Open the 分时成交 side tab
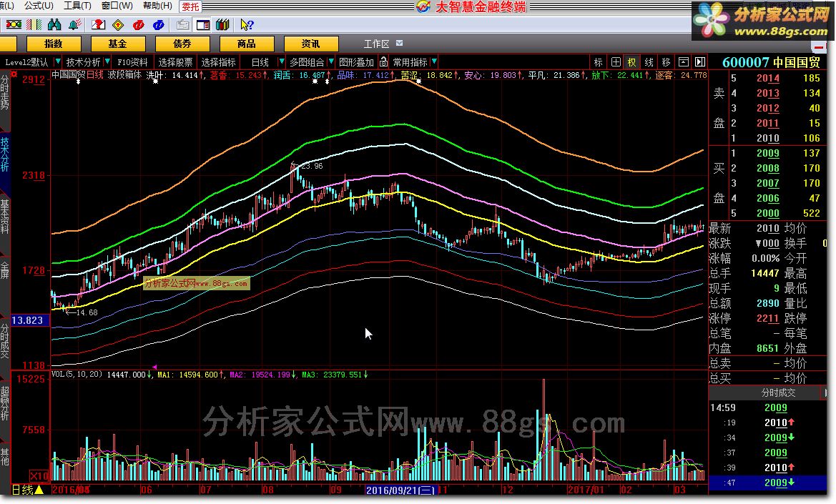This screenshot has height=504, width=836. [5, 341]
